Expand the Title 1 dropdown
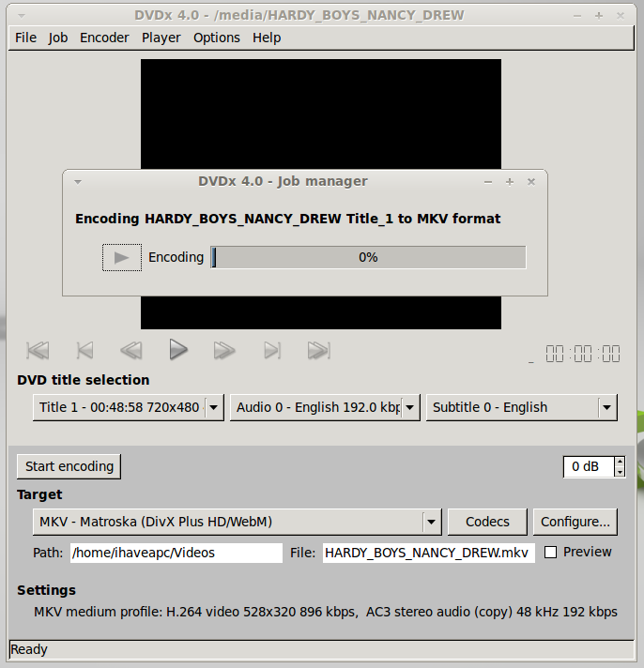The height and width of the screenshot is (668, 644). pos(129,408)
